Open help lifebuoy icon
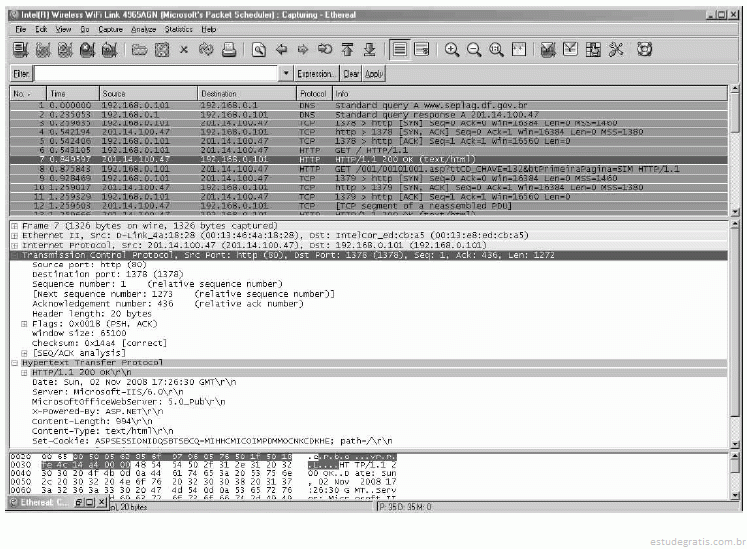Image resolution: width=747 pixels, height=549 pixels. pos(645,50)
